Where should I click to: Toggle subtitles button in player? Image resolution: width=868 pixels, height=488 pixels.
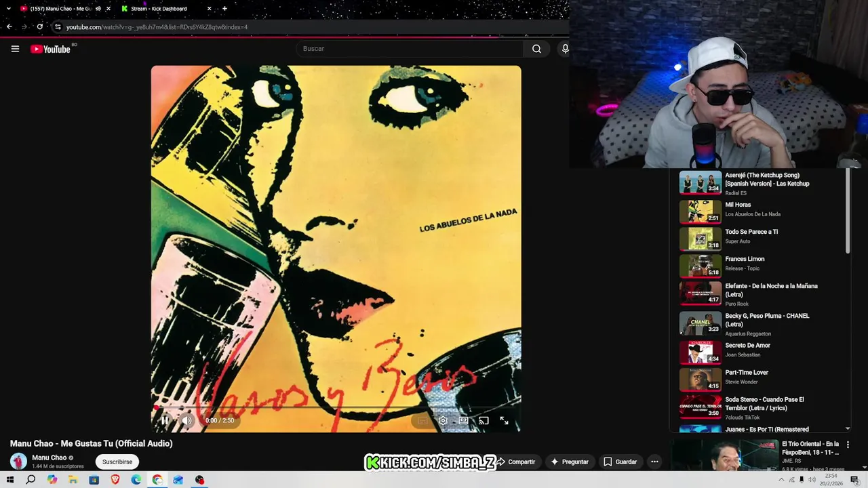pos(422,420)
